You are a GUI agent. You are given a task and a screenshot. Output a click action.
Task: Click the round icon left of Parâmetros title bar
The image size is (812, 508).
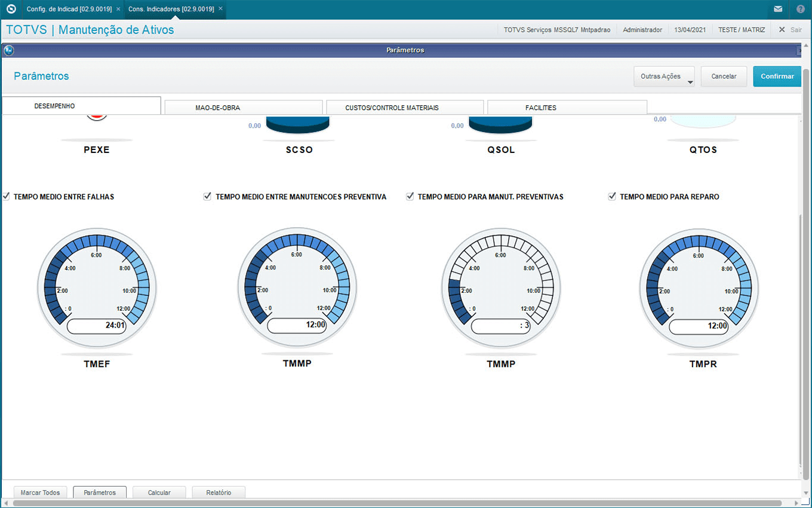(8, 50)
